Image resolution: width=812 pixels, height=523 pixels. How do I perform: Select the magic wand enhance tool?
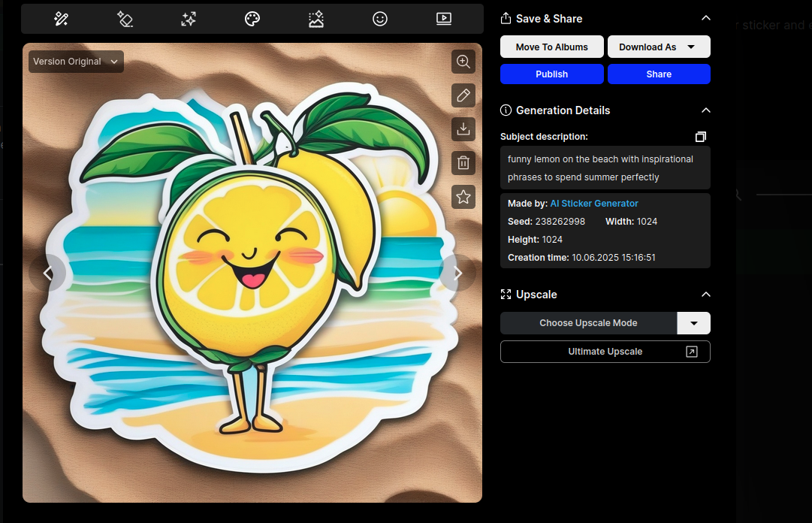coord(61,18)
